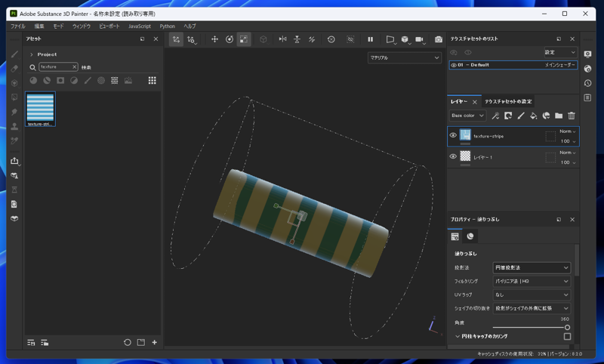Viewport: 604px width, 364px height.
Task: Hide the texture-stripe layer
Action: [x=453, y=135]
